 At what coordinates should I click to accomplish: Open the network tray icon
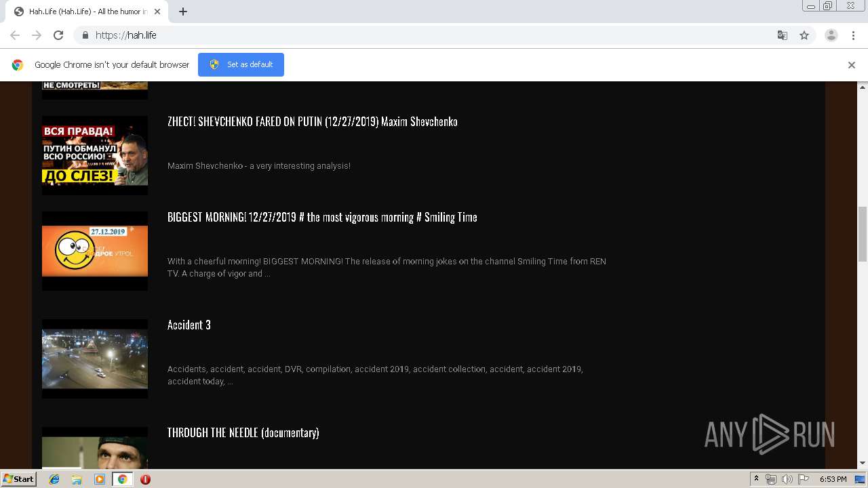pyautogui.click(x=771, y=479)
